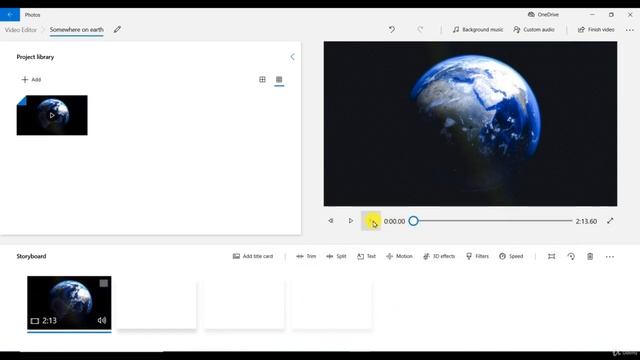Rotate the selected clip
This screenshot has width=640, height=360.
click(x=571, y=256)
